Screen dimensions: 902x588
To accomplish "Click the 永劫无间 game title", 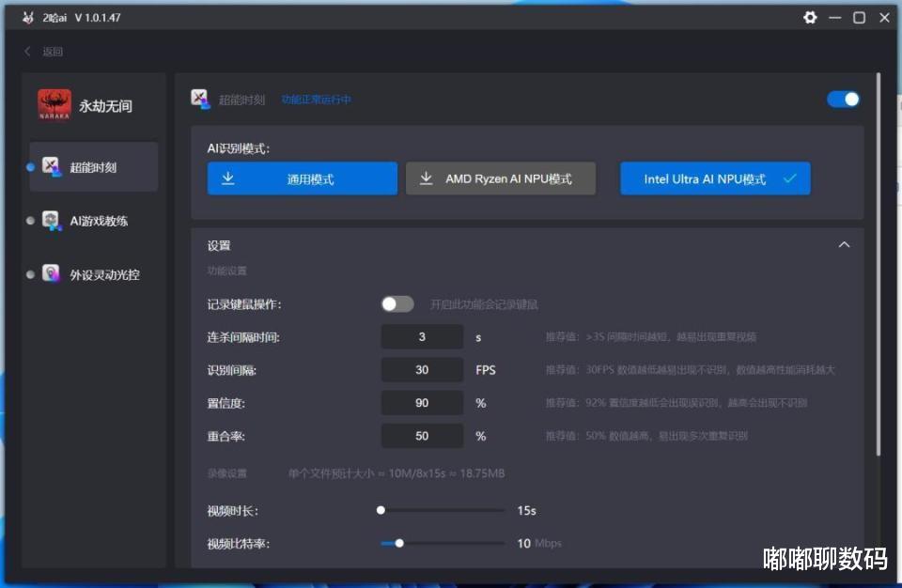I will point(106,106).
